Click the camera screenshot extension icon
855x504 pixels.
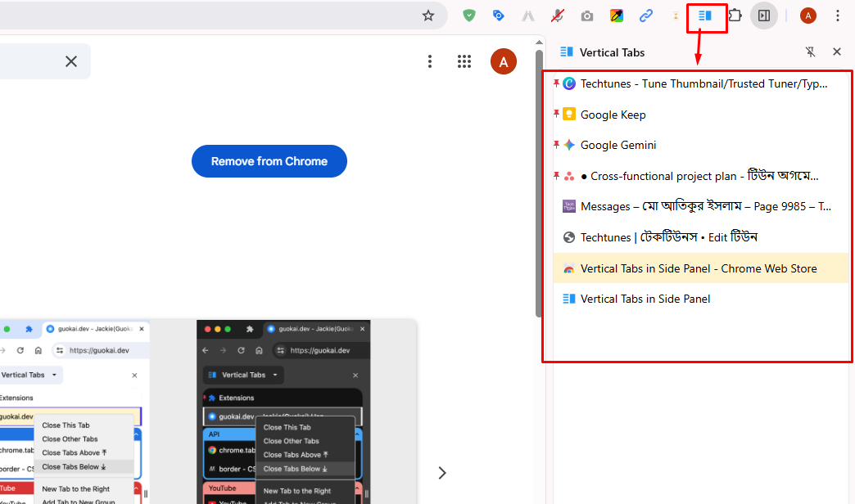point(587,15)
